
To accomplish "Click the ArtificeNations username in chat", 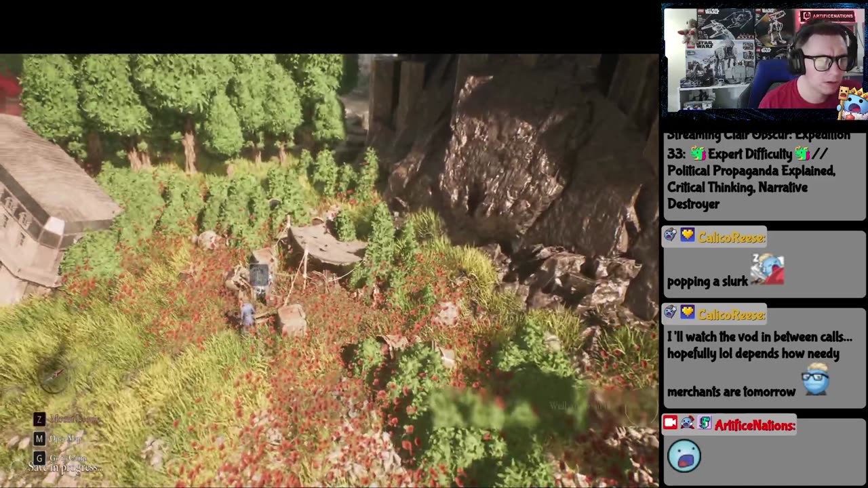I will tap(755, 426).
